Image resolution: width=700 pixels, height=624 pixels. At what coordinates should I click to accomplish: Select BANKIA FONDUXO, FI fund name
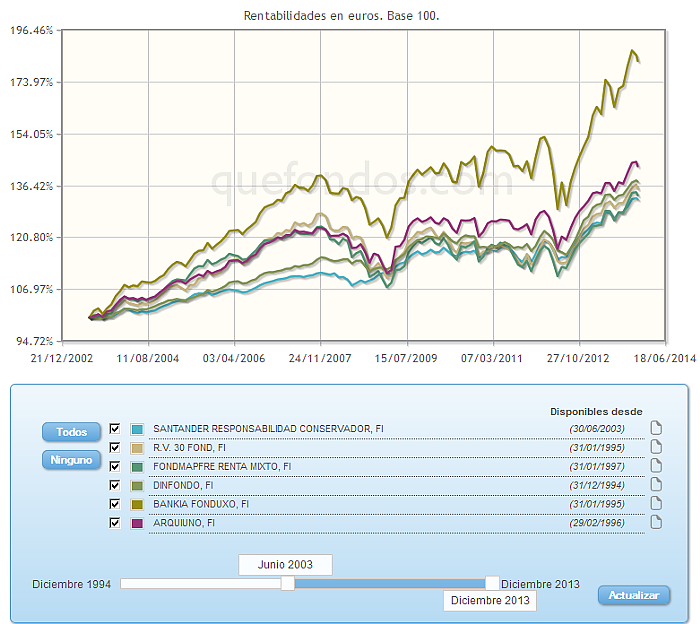pyautogui.click(x=201, y=504)
